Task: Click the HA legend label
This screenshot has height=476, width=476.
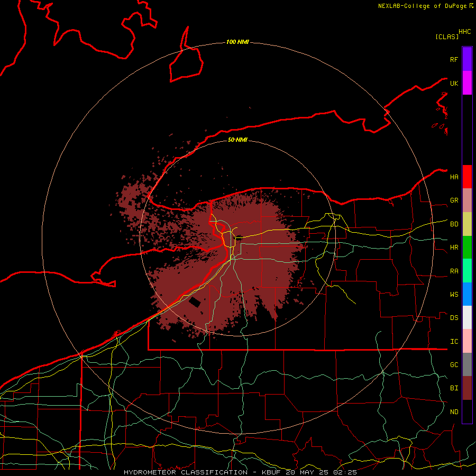Action: tap(454, 177)
